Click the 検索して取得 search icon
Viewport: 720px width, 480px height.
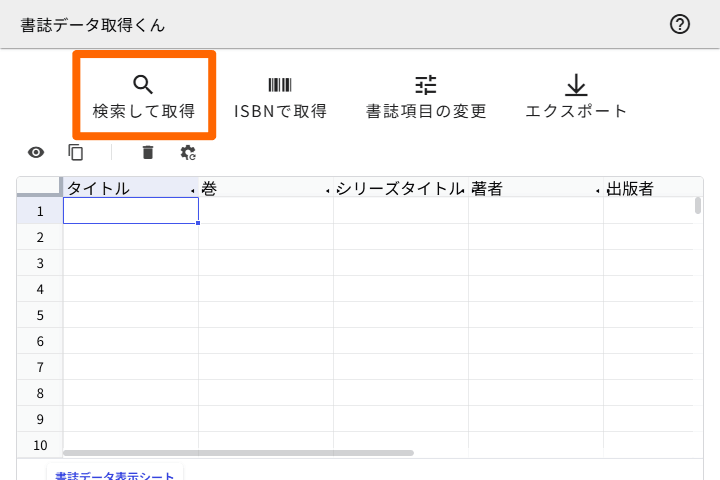pyautogui.click(x=143, y=85)
